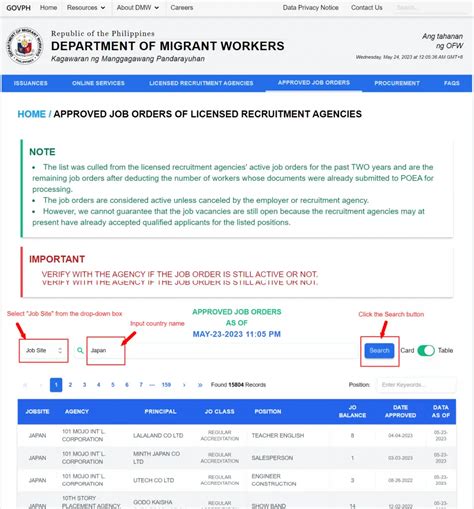Select the Approved Job Orders tab
This screenshot has height=509, width=474.
(x=314, y=83)
